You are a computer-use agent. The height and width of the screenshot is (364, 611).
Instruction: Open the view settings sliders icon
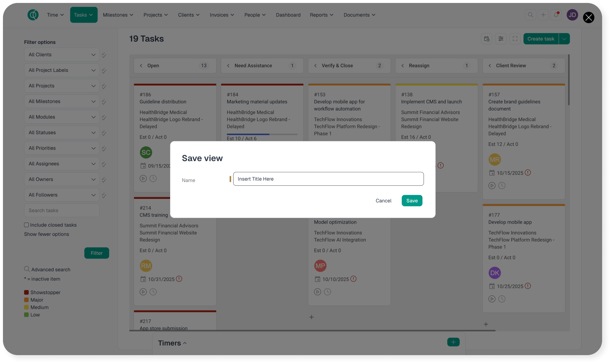point(501,39)
